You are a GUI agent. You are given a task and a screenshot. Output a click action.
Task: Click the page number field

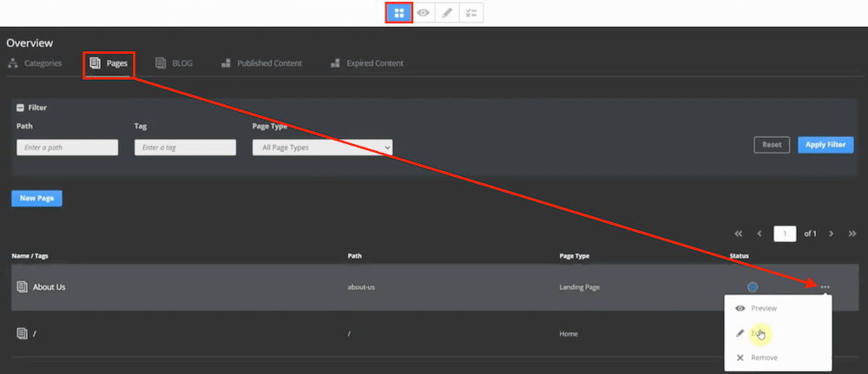tap(785, 233)
